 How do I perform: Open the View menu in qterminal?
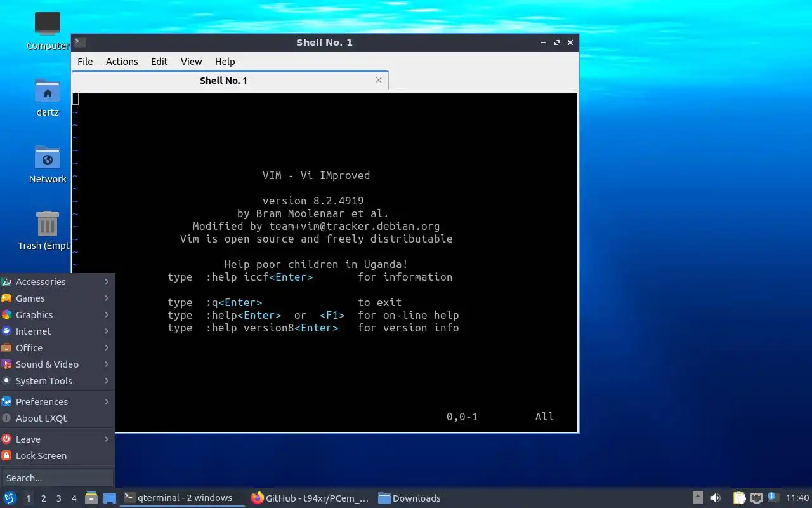click(191, 62)
